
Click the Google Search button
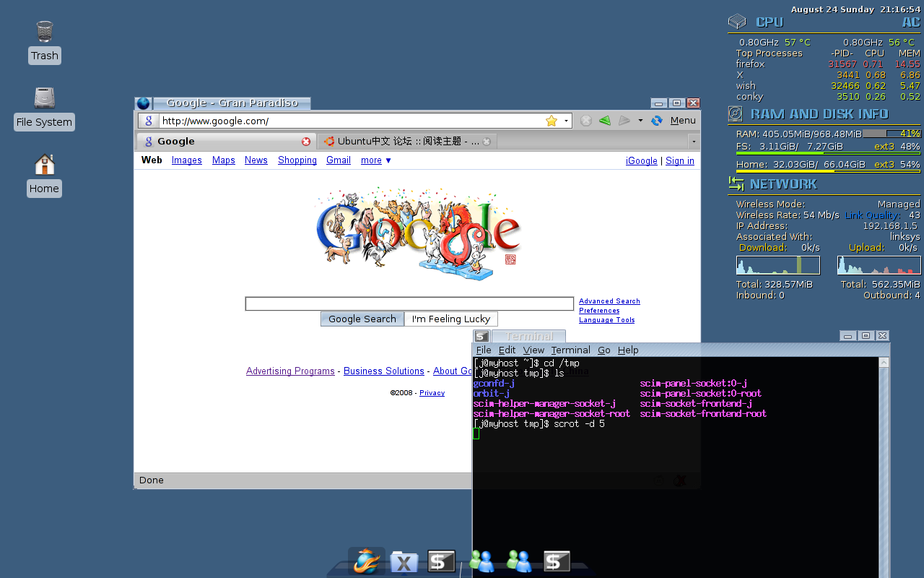(362, 319)
